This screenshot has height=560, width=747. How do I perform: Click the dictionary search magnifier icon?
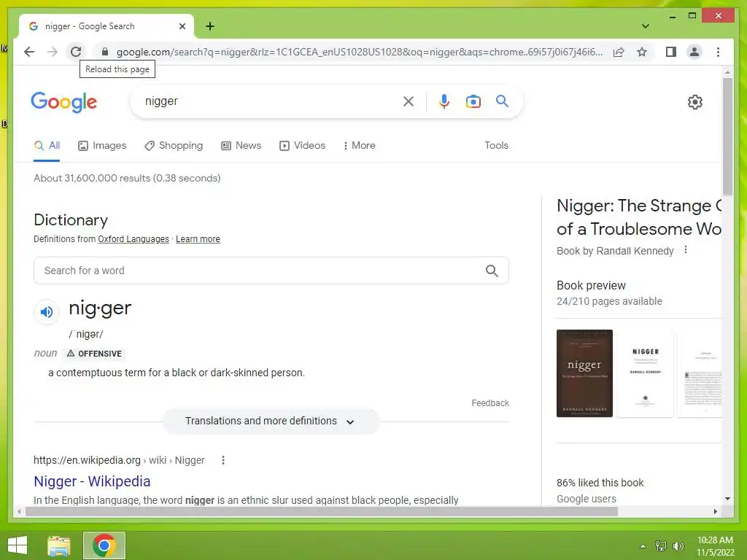[x=492, y=271]
